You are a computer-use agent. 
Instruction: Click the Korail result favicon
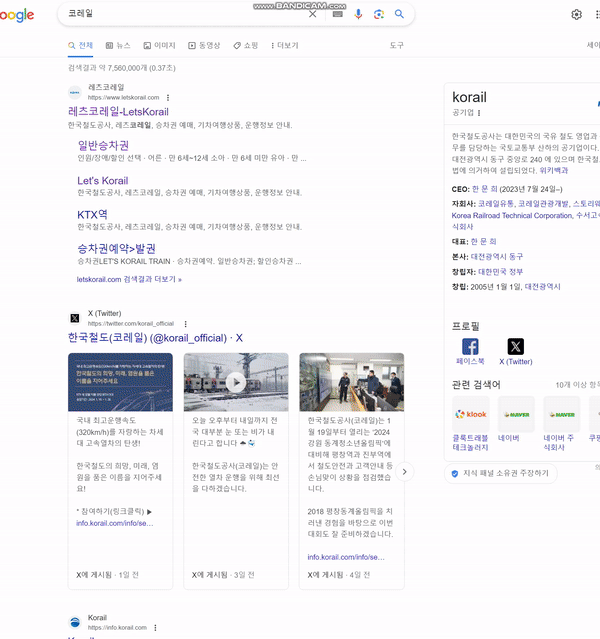pyautogui.click(x=75, y=622)
